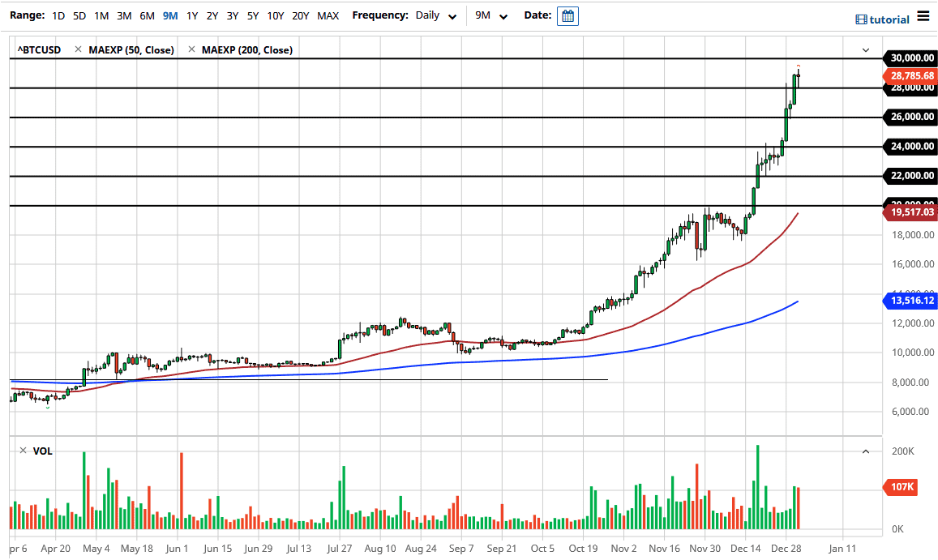Image resolution: width=938 pixels, height=560 pixels.
Task: Click the ^BTCUSD symbol label
Action: (x=39, y=49)
